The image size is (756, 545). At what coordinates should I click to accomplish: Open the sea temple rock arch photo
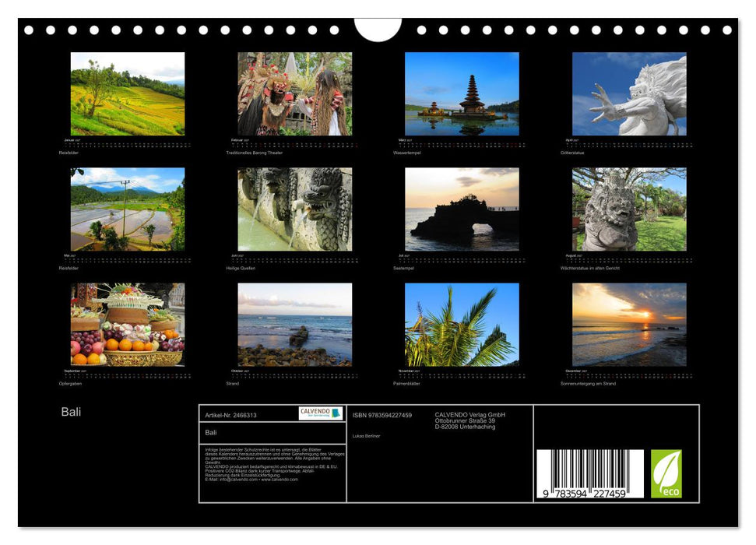[462, 209]
